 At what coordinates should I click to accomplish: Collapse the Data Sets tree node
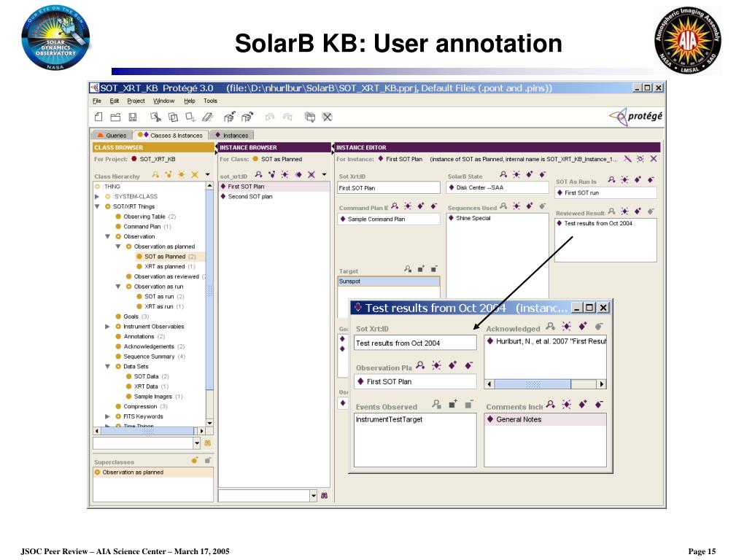tap(107, 366)
